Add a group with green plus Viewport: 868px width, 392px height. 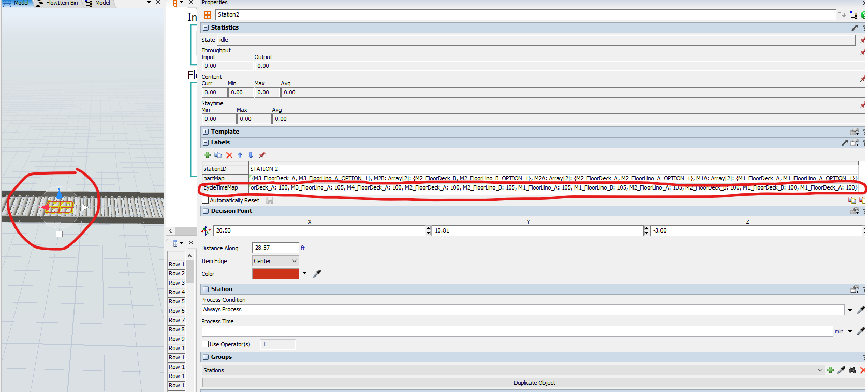point(830,370)
